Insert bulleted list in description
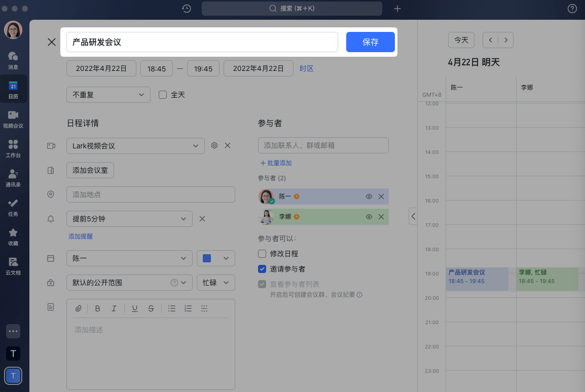 [172, 308]
